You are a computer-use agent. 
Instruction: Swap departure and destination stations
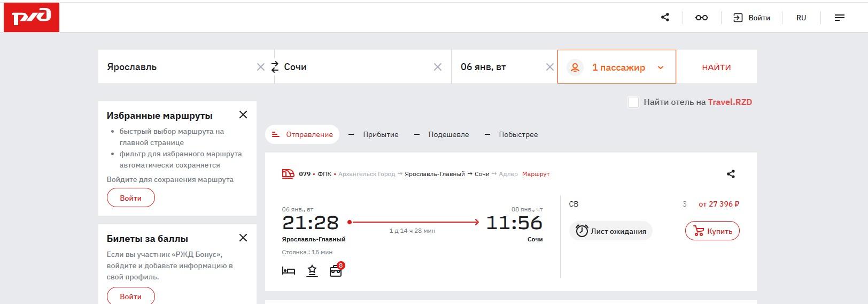click(x=275, y=67)
